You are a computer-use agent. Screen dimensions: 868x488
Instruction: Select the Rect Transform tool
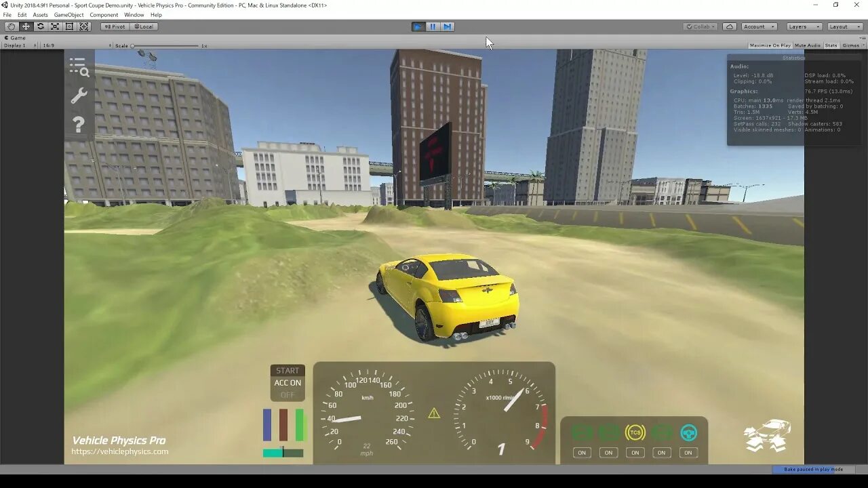tap(69, 26)
